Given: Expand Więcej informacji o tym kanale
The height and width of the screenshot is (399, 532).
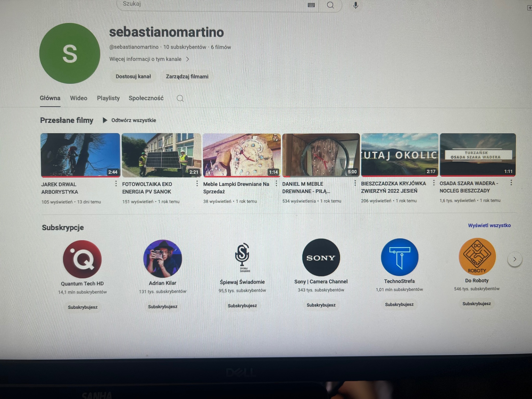Looking at the screenshot, I should [x=149, y=59].
